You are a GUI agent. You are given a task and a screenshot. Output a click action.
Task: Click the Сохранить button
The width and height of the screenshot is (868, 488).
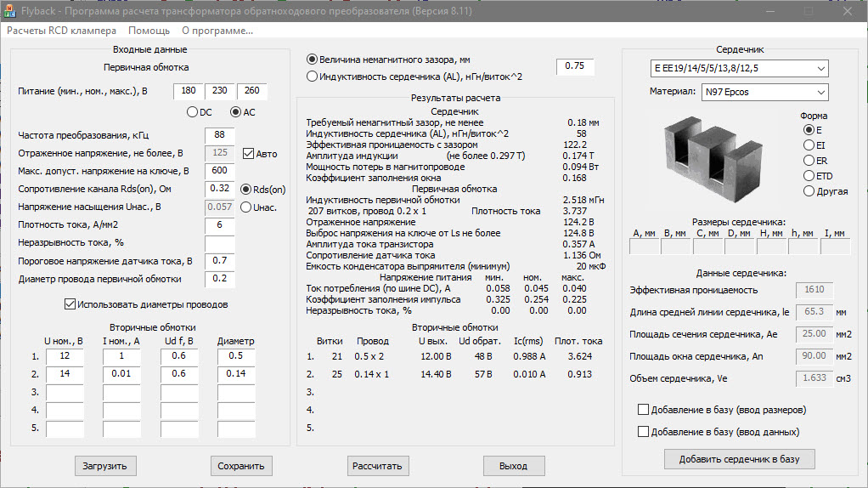click(241, 466)
